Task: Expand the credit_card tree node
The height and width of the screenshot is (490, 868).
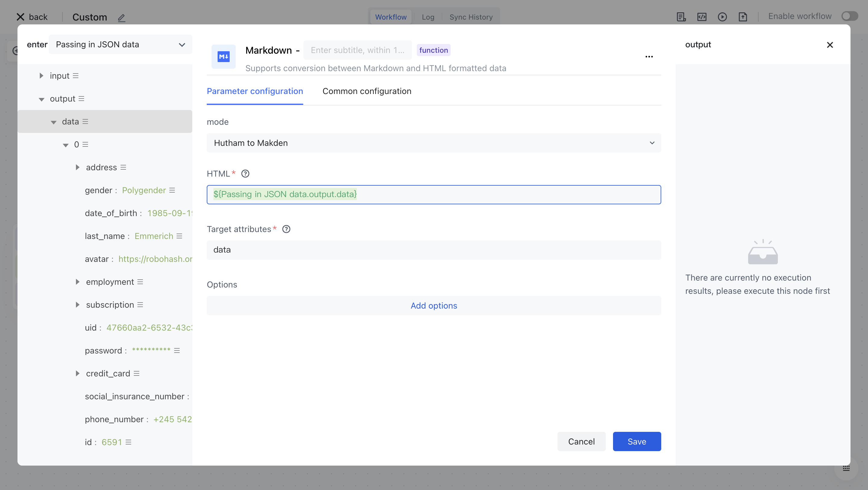Action: click(77, 373)
